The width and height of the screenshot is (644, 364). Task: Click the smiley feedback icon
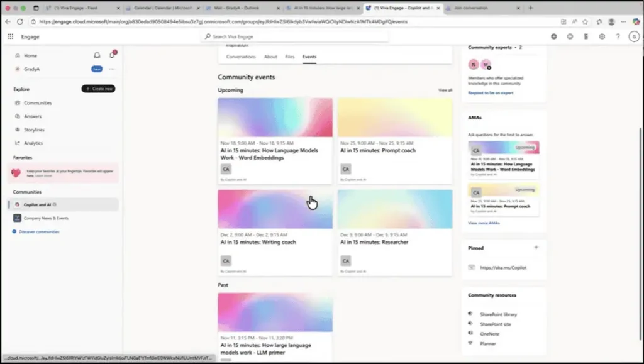(x=570, y=36)
